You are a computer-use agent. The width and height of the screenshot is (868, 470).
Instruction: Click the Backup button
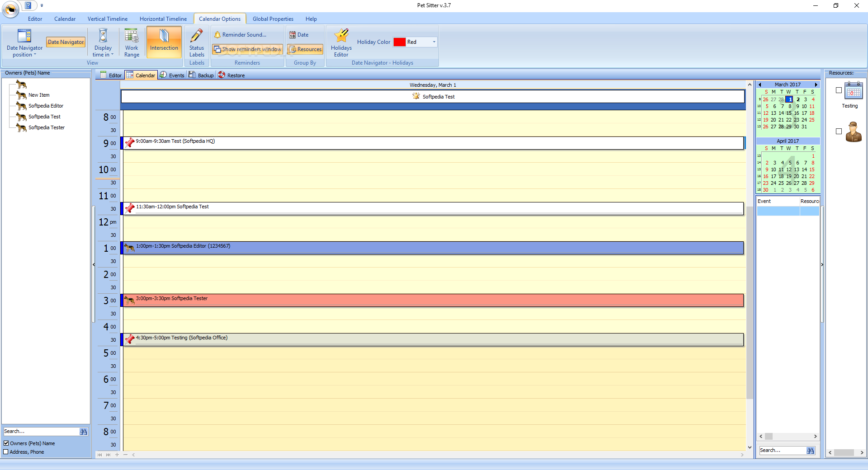click(x=201, y=75)
